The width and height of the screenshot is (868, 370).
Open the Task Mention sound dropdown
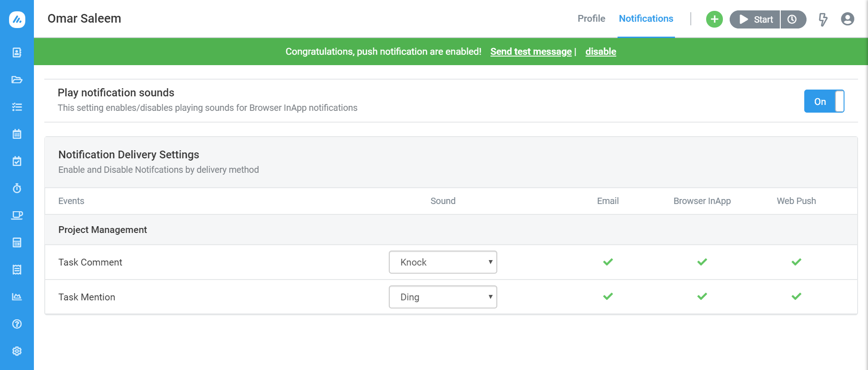click(x=443, y=297)
